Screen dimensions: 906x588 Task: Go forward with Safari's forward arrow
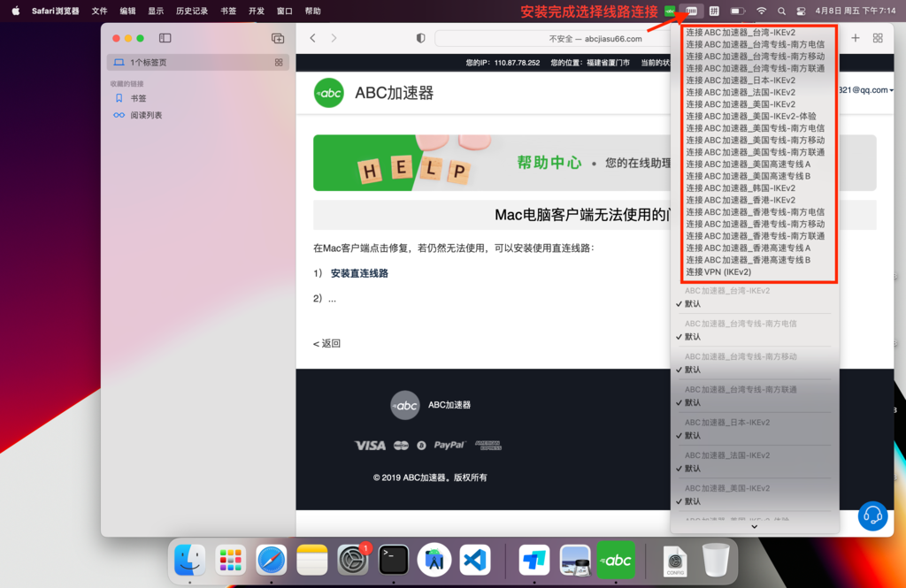pyautogui.click(x=334, y=38)
